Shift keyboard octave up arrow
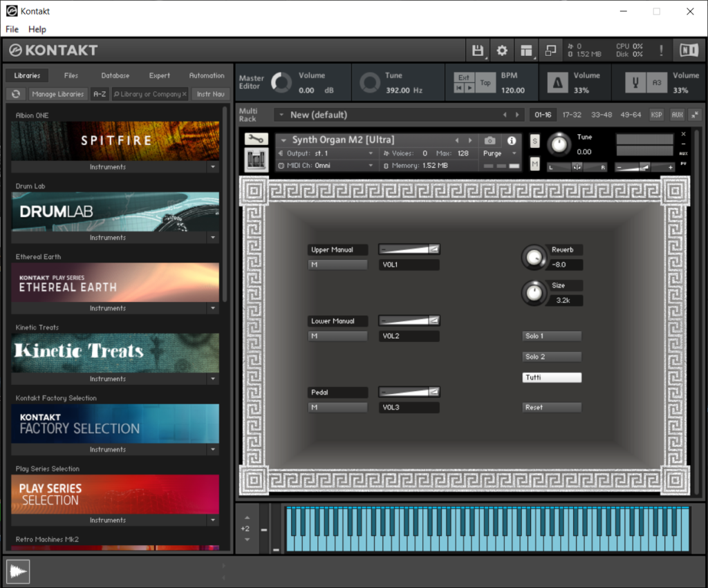The width and height of the screenshot is (708, 588). tap(247, 518)
